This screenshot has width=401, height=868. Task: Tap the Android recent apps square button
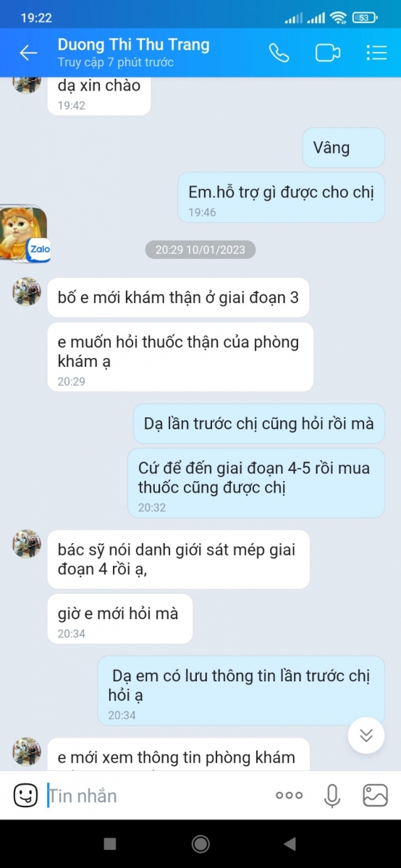point(110,843)
